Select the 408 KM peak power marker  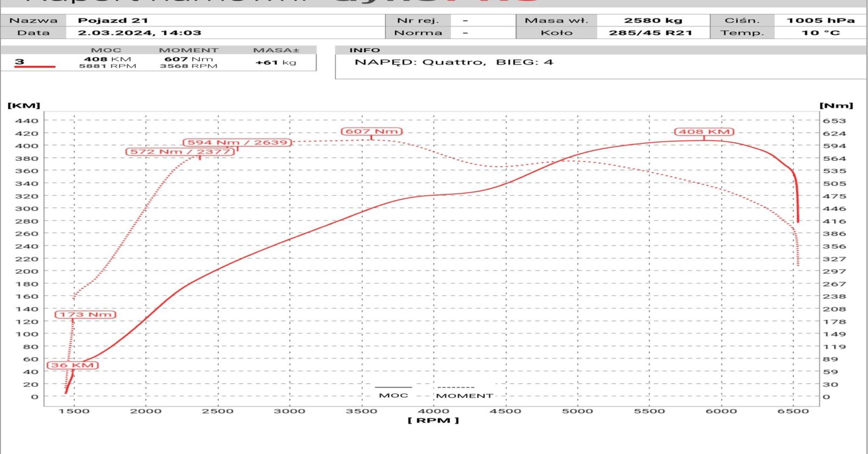click(x=704, y=132)
